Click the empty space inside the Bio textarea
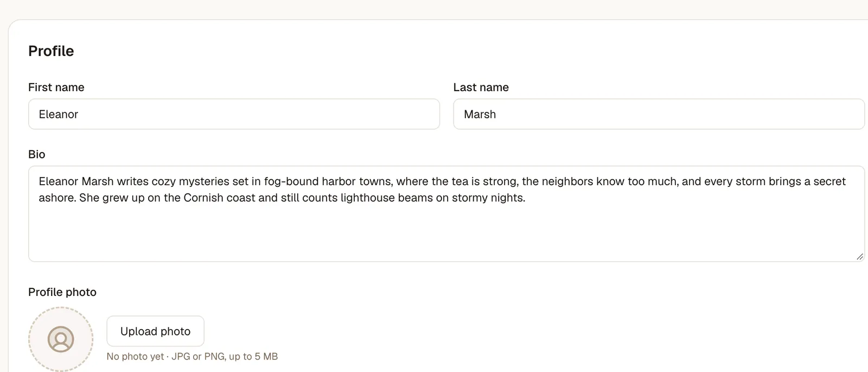Image resolution: width=868 pixels, height=372 pixels. [x=445, y=234]
